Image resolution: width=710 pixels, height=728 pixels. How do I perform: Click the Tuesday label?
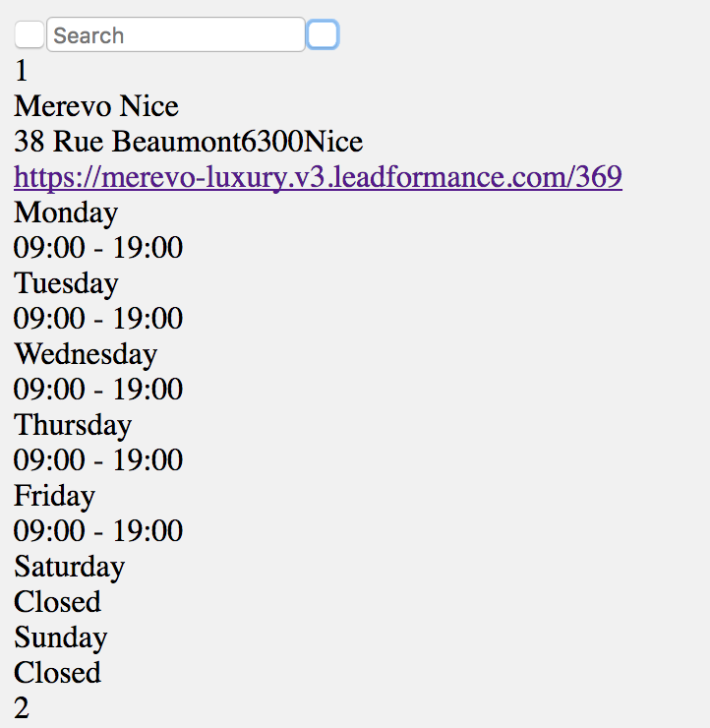(x=66, y=284)
